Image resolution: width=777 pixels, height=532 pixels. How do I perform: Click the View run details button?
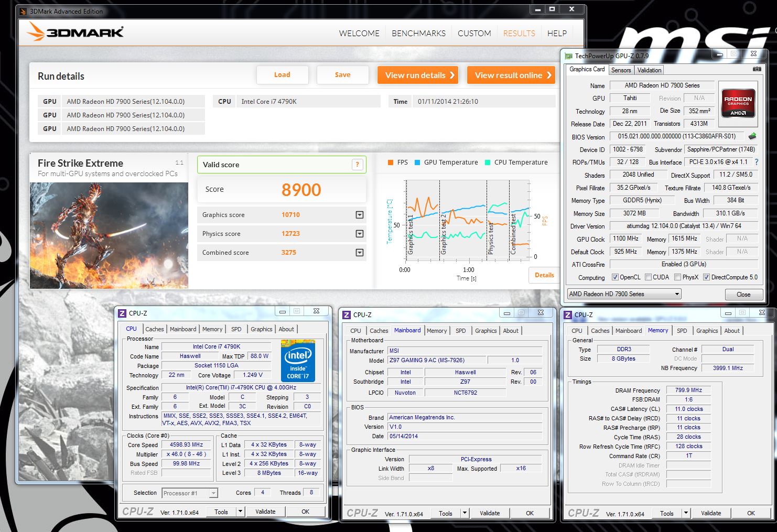[418, 75]
